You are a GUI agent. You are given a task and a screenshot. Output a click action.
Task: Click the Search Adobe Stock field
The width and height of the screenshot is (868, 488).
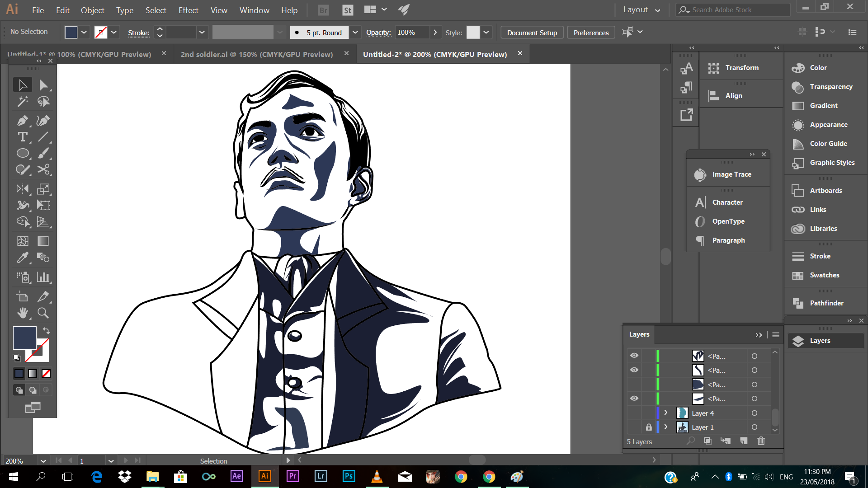[x=732, y=9]
